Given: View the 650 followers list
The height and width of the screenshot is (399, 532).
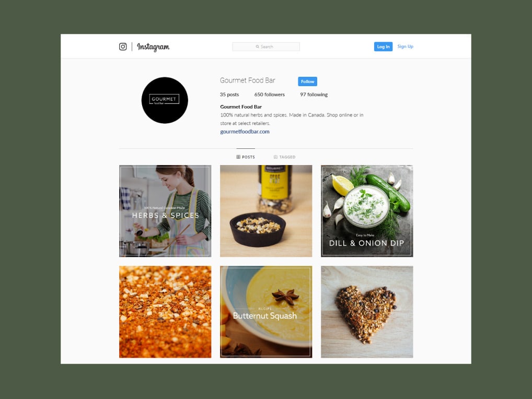Looking at the screenshot, I should pyautogui.click(x=269, y=95).
